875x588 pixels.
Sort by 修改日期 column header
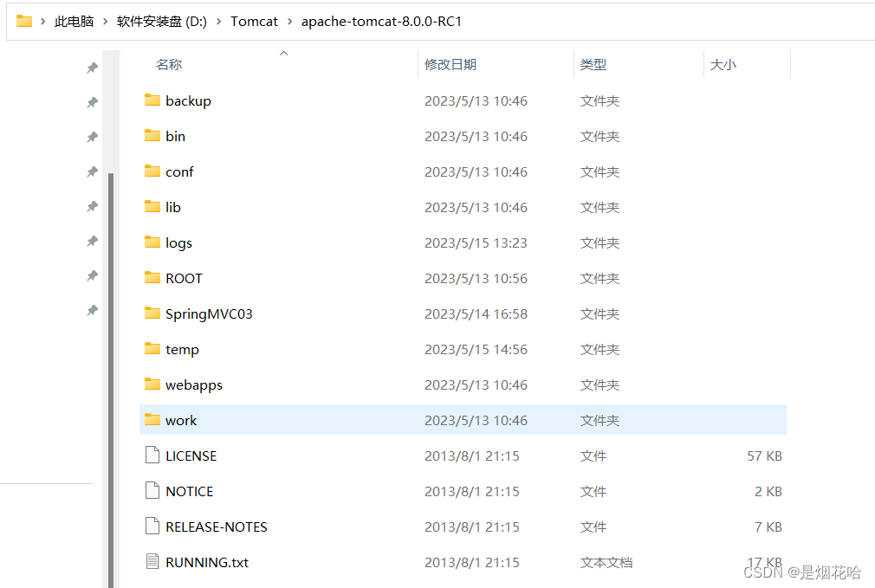coord(450,65)
